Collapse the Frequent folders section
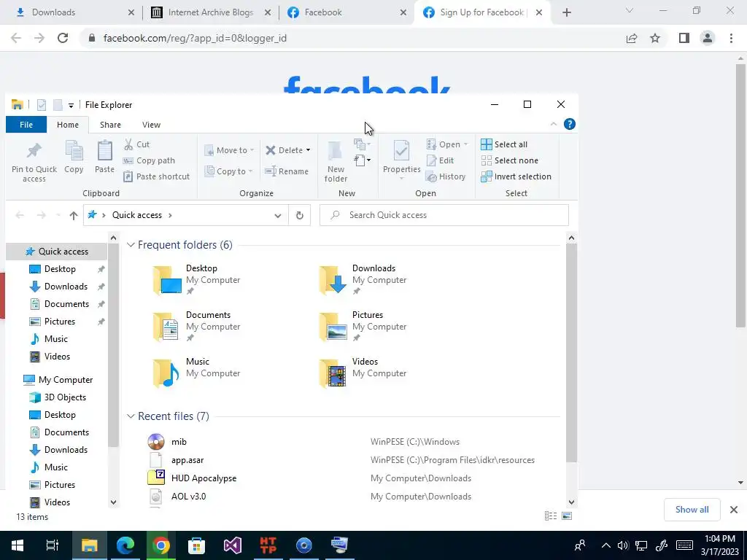Viewport: 747px width, 560px height. [x=131, y=245]
